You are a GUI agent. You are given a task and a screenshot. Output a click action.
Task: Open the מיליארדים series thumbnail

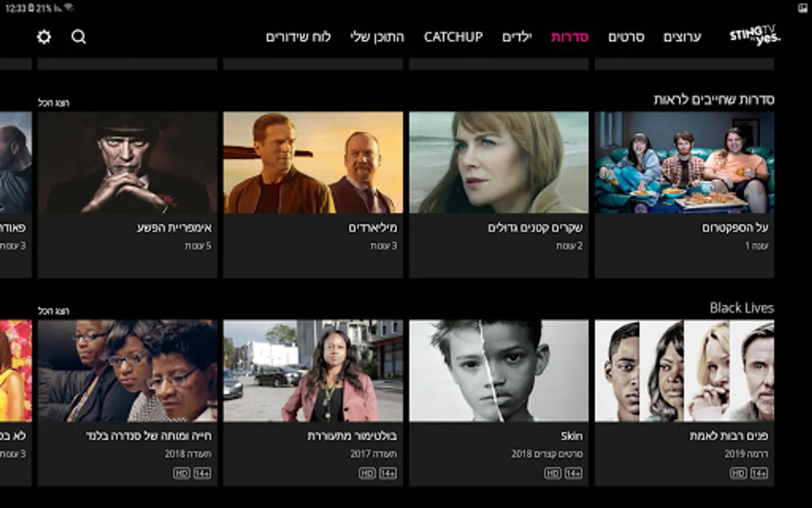313,163
